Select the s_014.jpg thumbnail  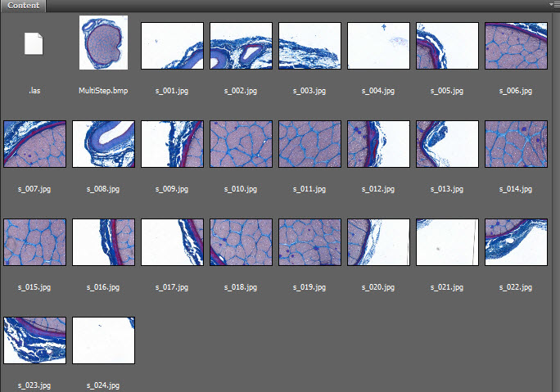516,144
